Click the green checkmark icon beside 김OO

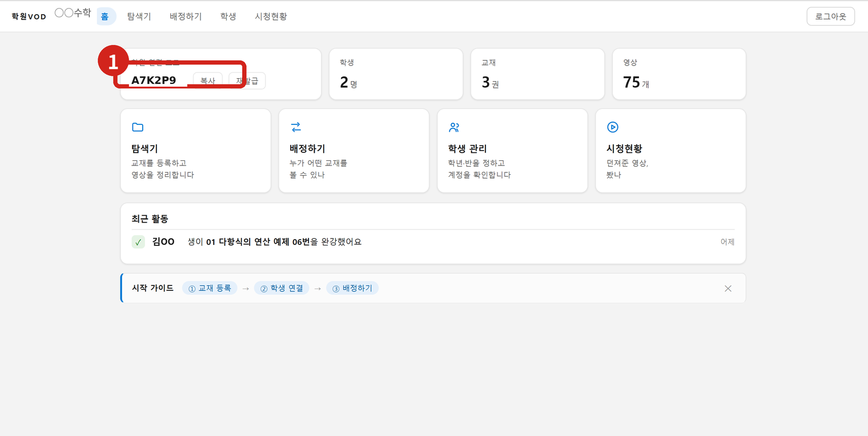[138, 242]
